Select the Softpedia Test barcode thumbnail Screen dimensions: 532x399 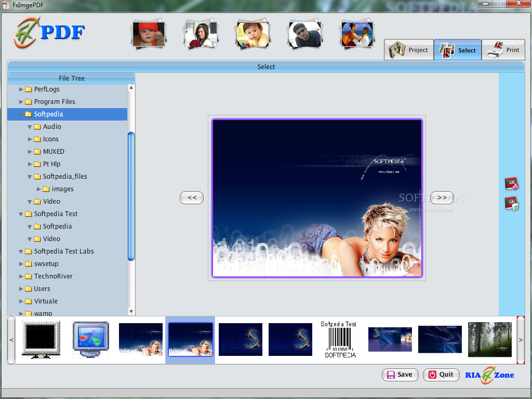(340, 340)
